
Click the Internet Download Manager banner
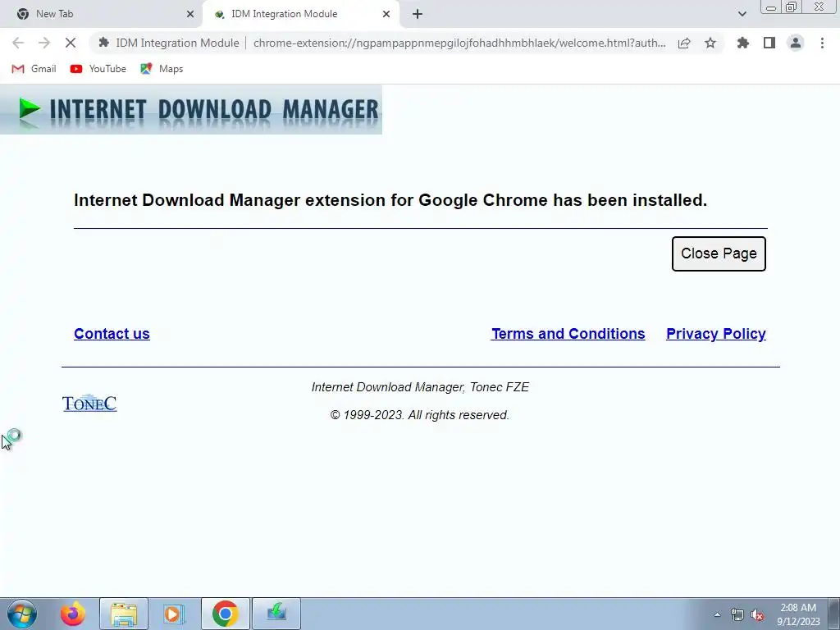pyautogui.click(x=190, y=109)
